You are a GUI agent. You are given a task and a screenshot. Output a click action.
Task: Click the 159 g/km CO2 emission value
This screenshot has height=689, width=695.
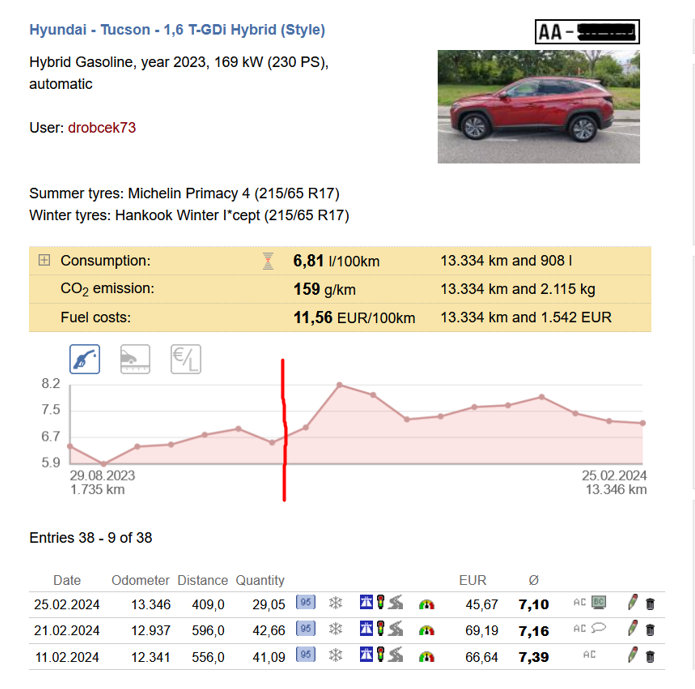click(324, 290)
